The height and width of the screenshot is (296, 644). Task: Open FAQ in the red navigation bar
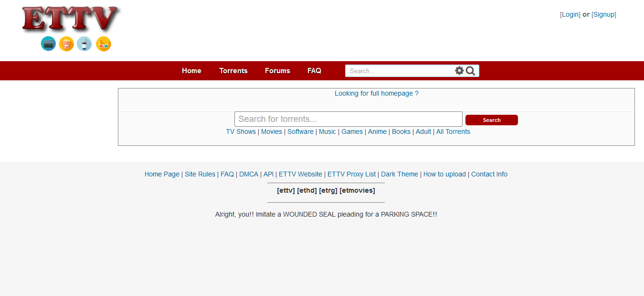pos(314,71)
